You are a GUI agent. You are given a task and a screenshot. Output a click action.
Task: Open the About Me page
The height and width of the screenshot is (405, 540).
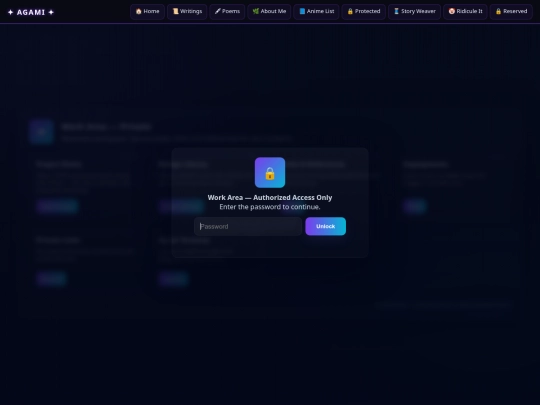pyautogui.click(x=269, y=11)
